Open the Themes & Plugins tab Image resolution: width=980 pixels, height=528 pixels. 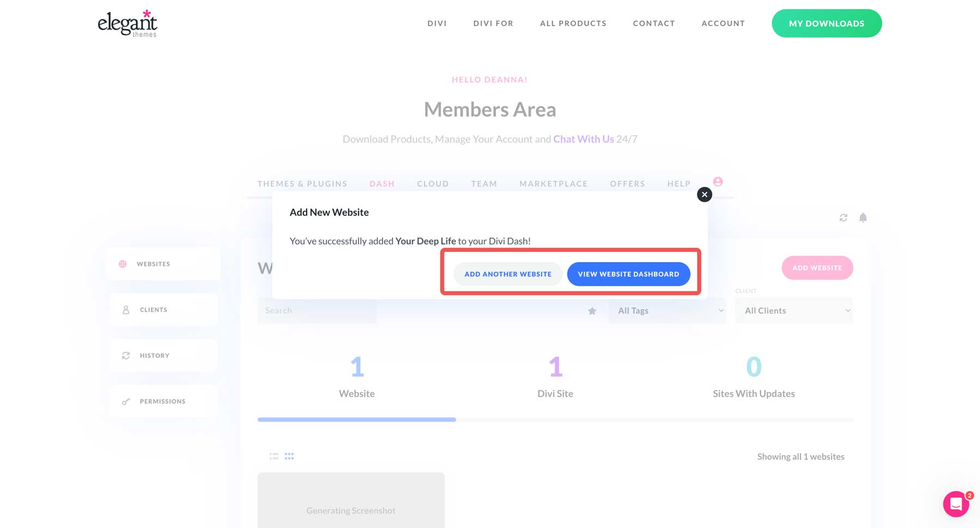302,184
